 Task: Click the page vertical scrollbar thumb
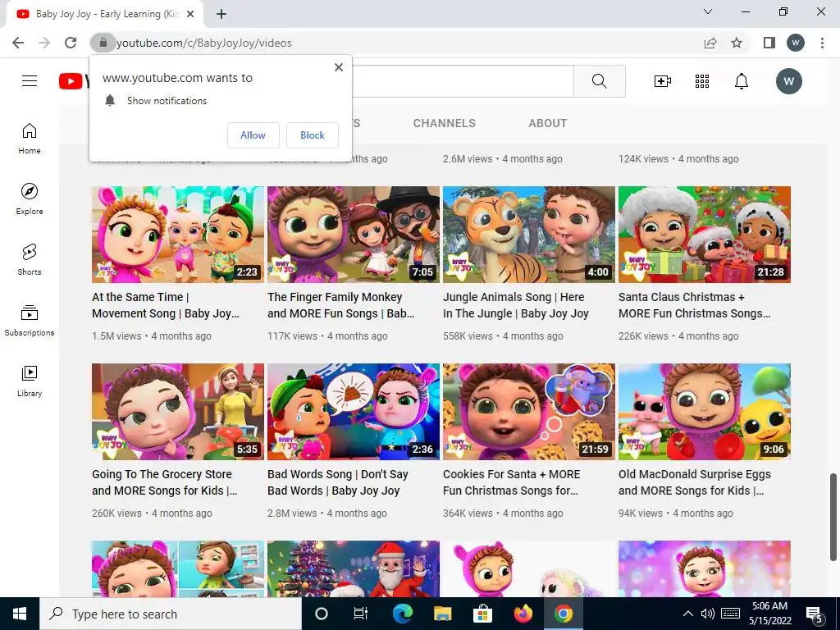point(834,517)
